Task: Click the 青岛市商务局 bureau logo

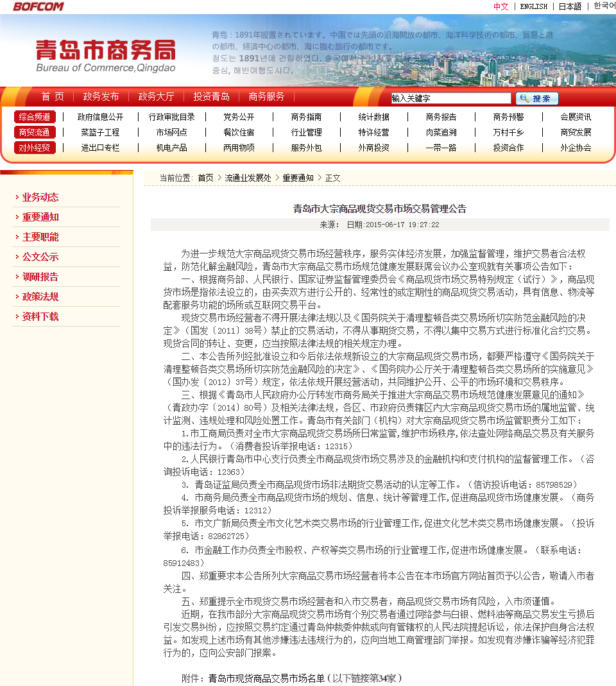Action: click(x=105, y=56)
